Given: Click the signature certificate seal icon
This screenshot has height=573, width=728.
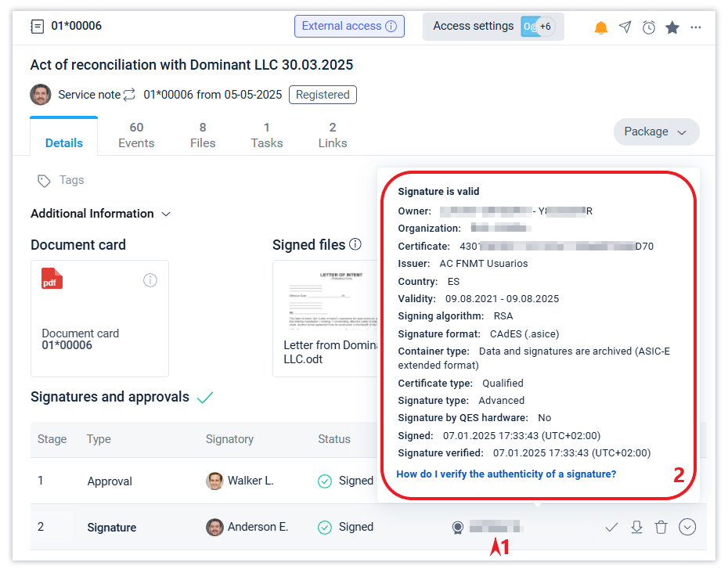Looking at the screenshot, I should [457, 528].
